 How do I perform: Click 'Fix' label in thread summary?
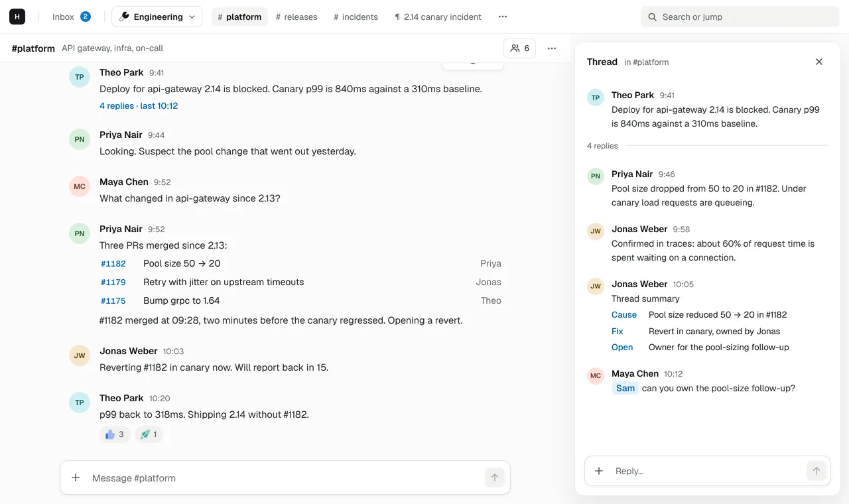click(618, 331)
